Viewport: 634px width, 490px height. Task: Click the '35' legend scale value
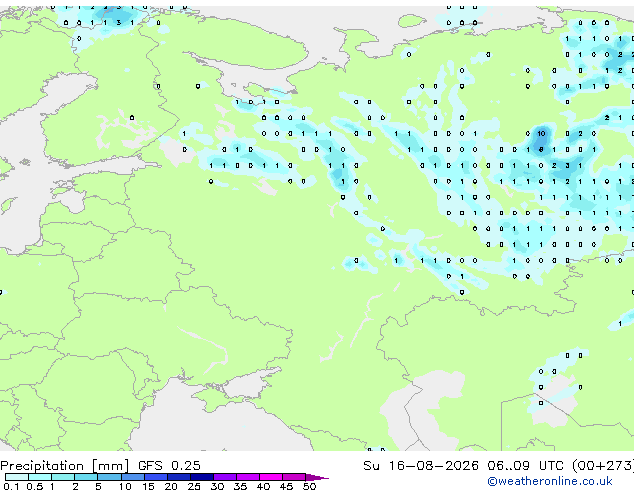tap(240, 486)
